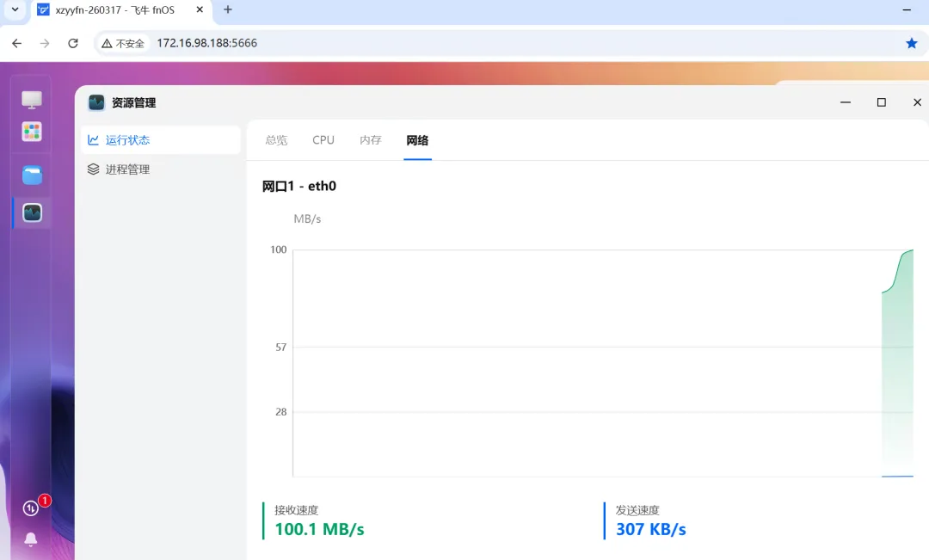Image resolution: width=929 pixels, height=560 pixels.
Task: Switch to the 内存 tab
Action: coord(370,140)
